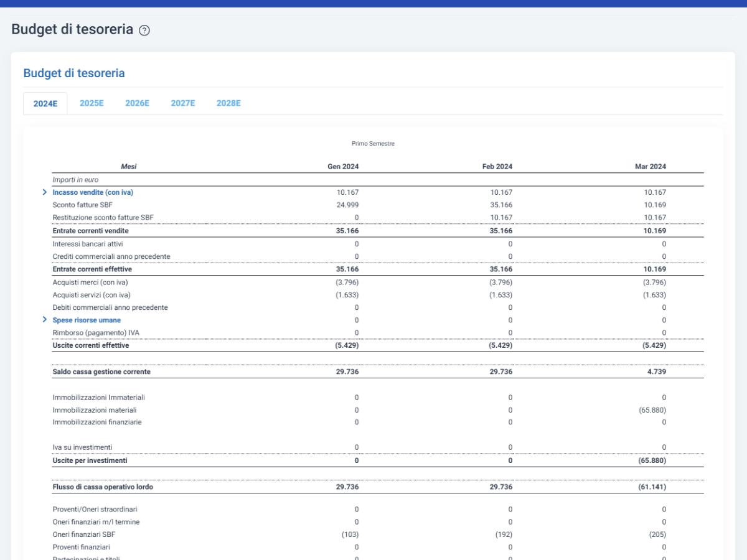Select the Entrate correnti vendite row label
Viewport: 747px width, 560px height.
[90, 231]
